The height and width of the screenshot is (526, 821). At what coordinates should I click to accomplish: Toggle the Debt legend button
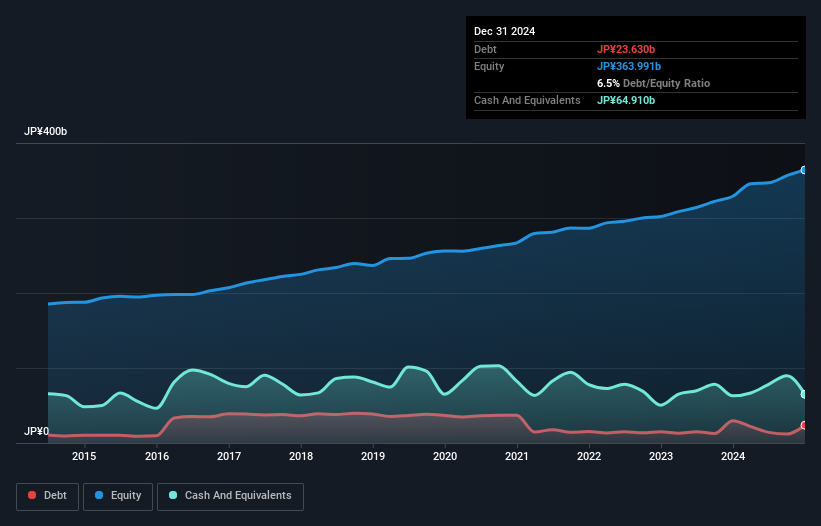coord(47,496)
